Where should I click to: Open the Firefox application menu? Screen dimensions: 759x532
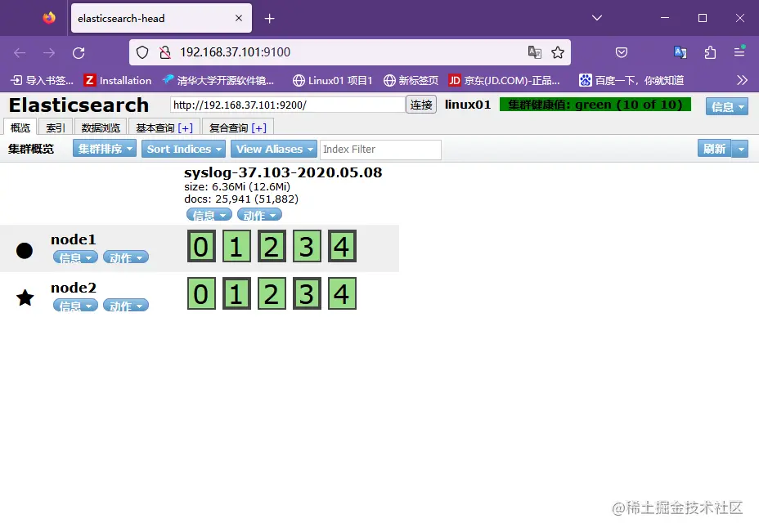739,51
